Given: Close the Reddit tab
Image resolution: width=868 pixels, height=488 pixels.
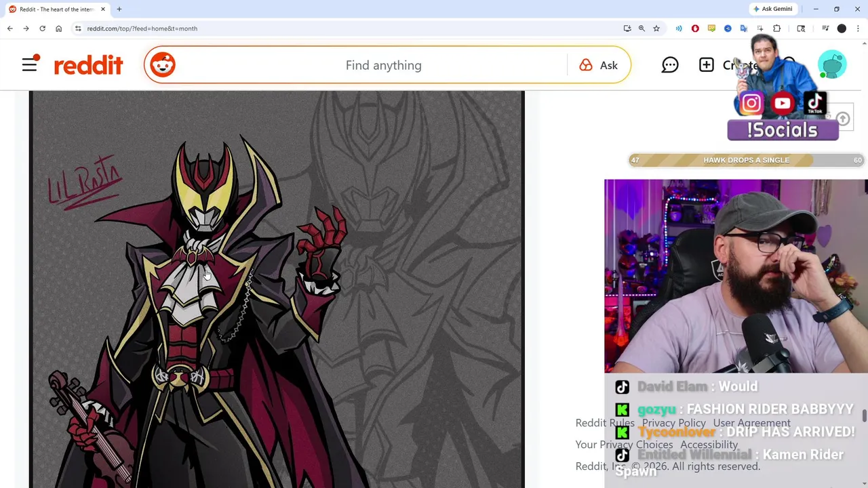Looking at the screenshot, I should (x=103, y=9).
